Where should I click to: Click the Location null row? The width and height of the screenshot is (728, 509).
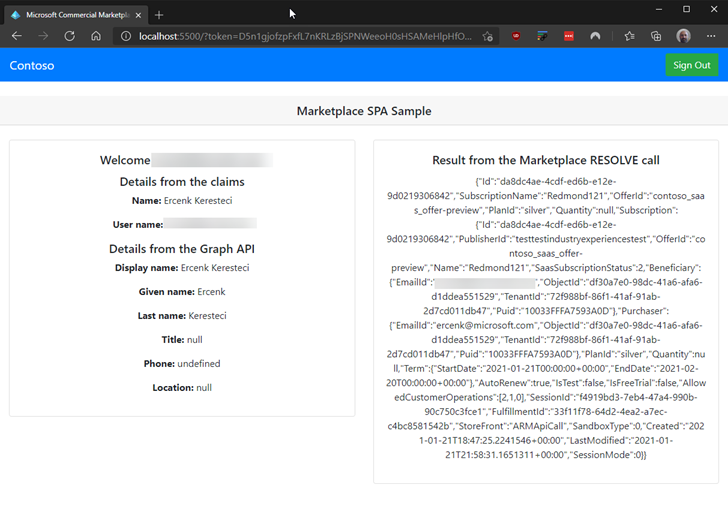[x=182, y=388]
